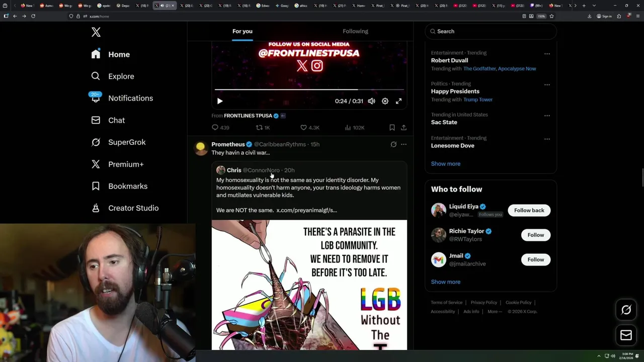The width and height of the screenshot is (644, 362).
Task: Open more options for Lonesome Dove trend
Action: [547, 139]
